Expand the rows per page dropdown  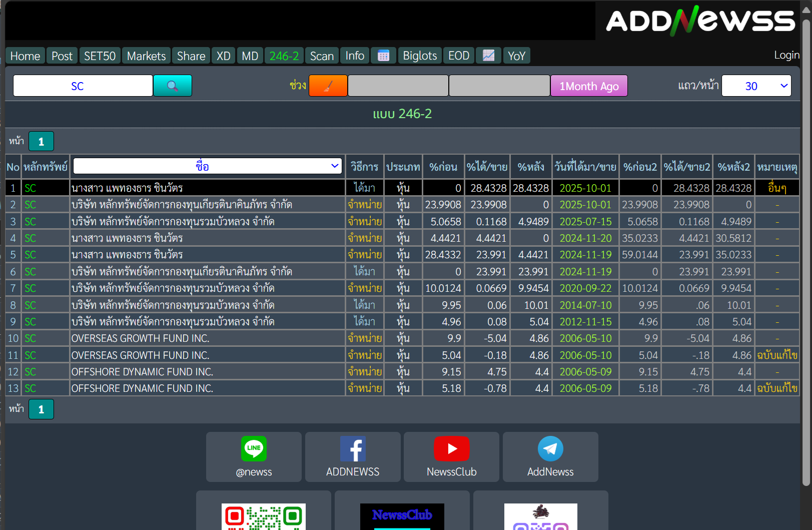point(756,86)
